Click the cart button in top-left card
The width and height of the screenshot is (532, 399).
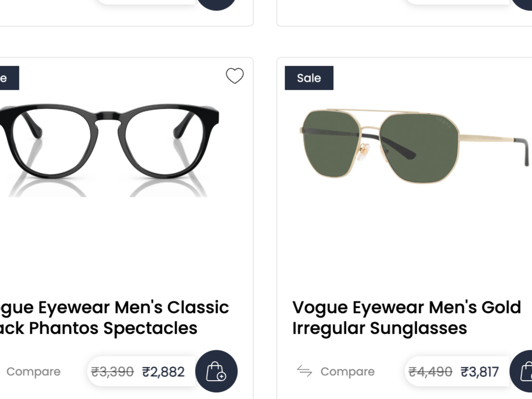pos(217,4)
